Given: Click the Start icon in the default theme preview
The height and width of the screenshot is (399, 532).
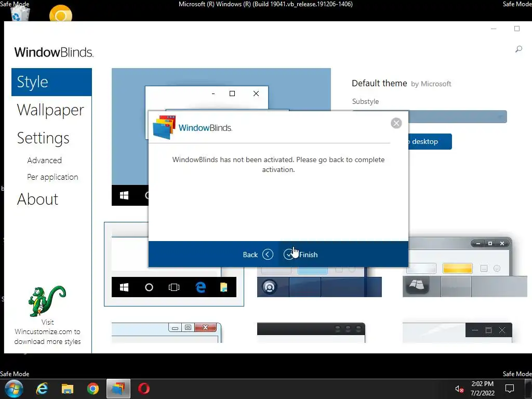Looking at the screenshot, I should (x=124, y=195).
